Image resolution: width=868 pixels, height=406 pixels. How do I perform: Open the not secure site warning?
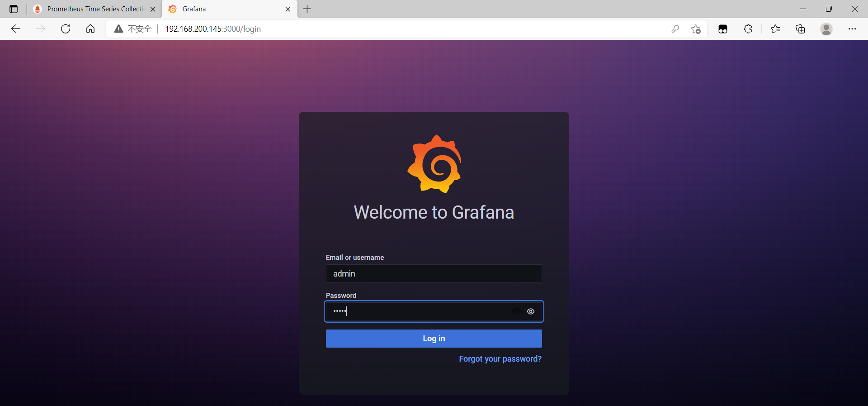point(132,29)
